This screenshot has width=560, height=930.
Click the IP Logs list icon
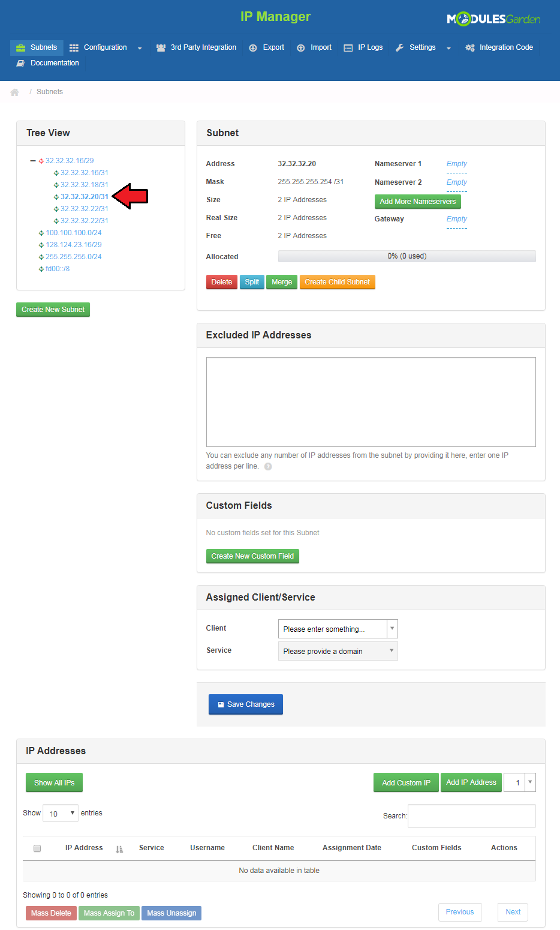pyautogui.click(x=348, y=48)
